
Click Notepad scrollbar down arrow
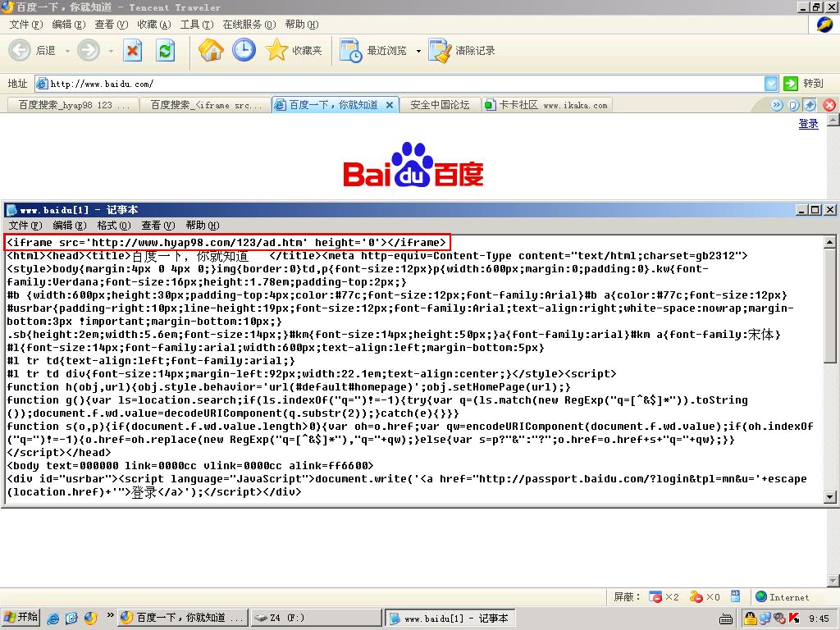tap(829, 496)
